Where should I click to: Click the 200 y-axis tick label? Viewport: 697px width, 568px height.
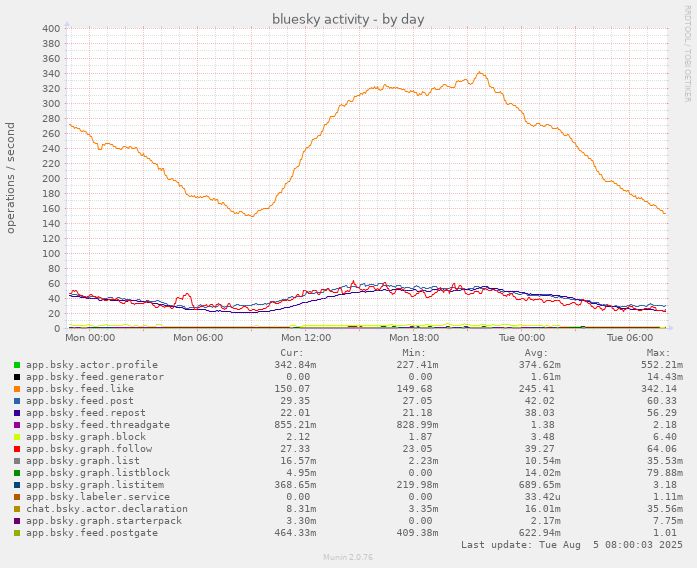tap(51, 179)
